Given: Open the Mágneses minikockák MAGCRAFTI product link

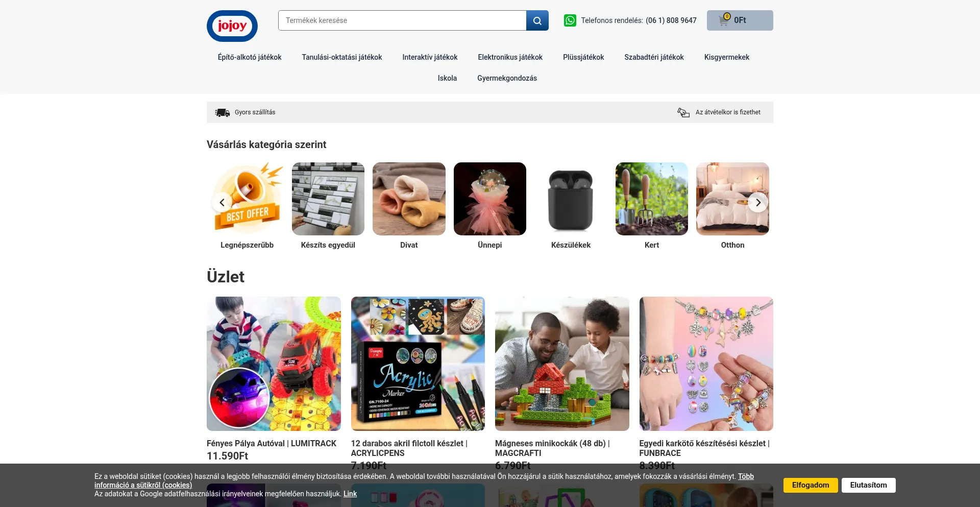Looking at the screenshot, I should click(552, 448).
